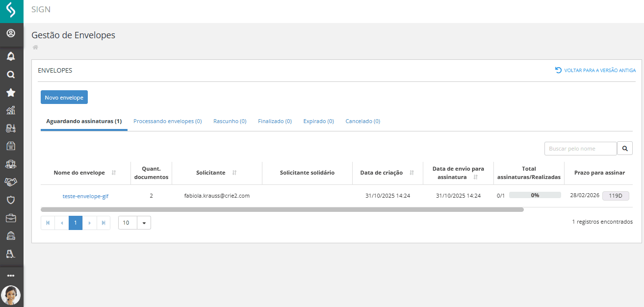Screen dimensions: 644x307
Task: Click Total assinaturas/Realizadas column header
Action: coord(529,173)
